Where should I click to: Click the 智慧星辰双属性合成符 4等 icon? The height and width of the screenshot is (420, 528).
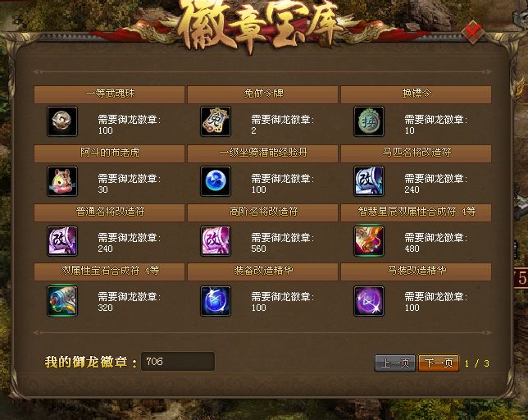pyautogui.click(x=369, y=241)
